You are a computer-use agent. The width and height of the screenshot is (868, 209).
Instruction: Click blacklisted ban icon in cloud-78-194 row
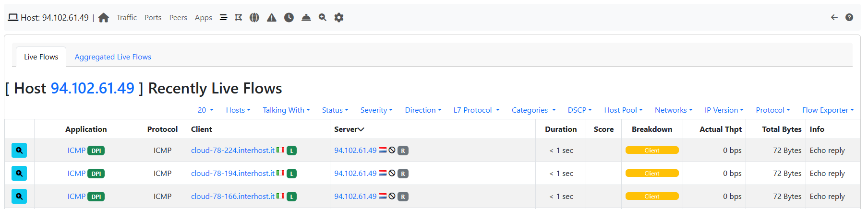pyautogui.click(x=392, y=173)
